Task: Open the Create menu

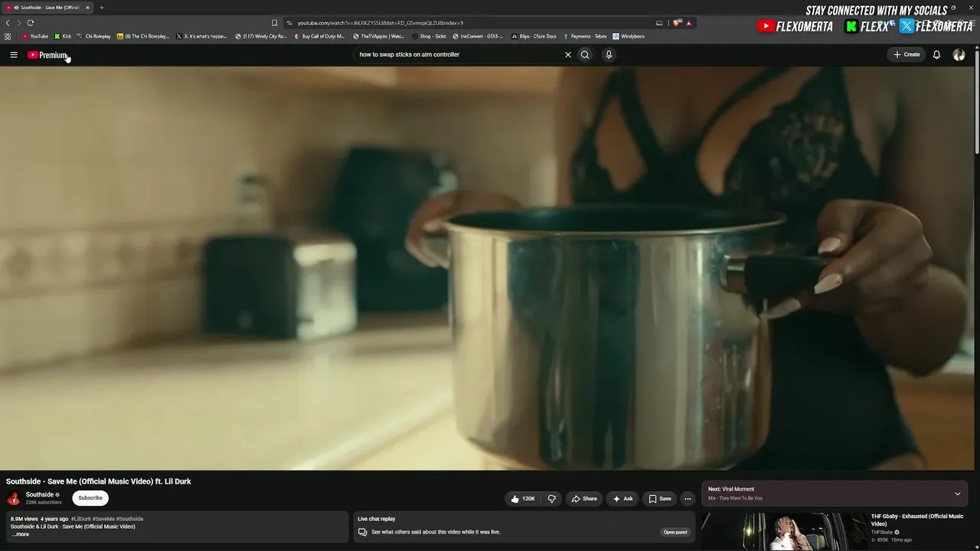Action: pyautogui.click(x=906, y=54)
